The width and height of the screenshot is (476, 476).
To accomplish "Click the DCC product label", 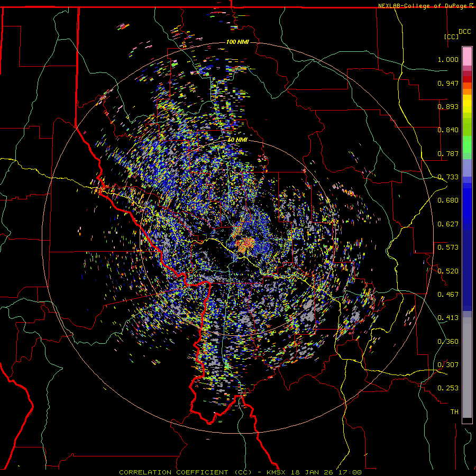I will tap(464, 32).
